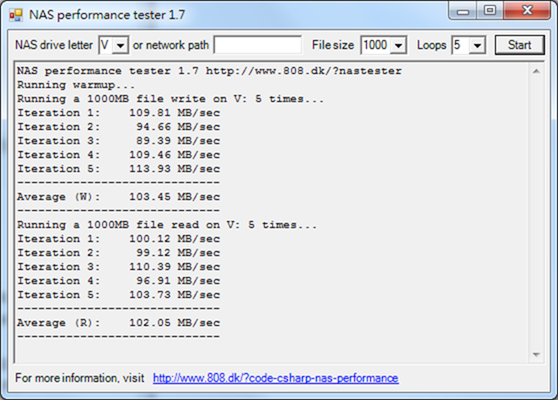Click the 'Running warmup...' line

point(76,85)
